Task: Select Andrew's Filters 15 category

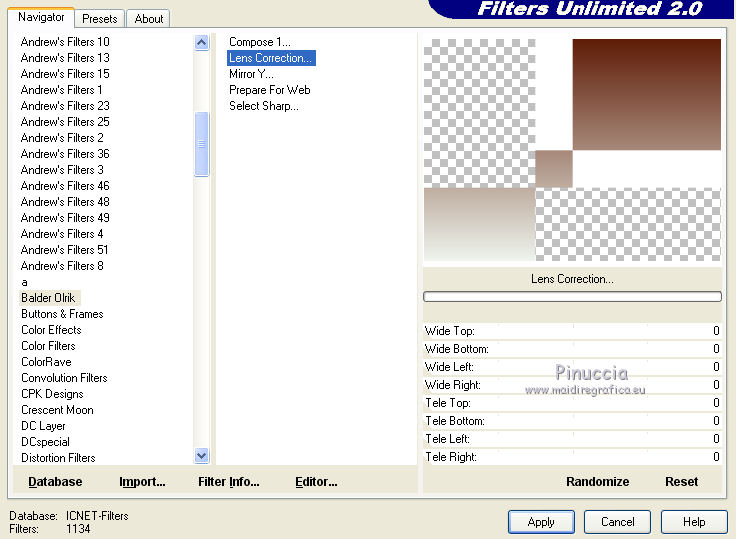Action: pos(65,74)
